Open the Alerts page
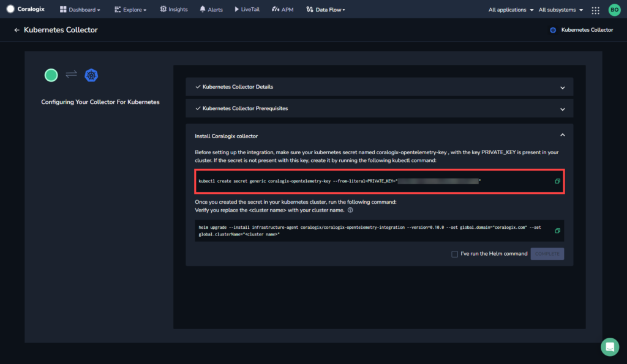This screenshot has width=627, height=364. tap(211, 10)
